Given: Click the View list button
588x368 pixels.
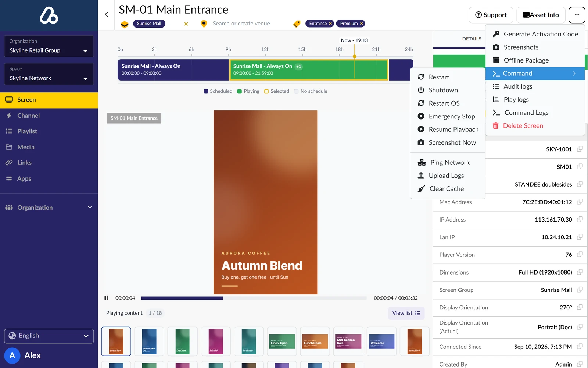Looking at the screenshot, I should pos(406,313).
